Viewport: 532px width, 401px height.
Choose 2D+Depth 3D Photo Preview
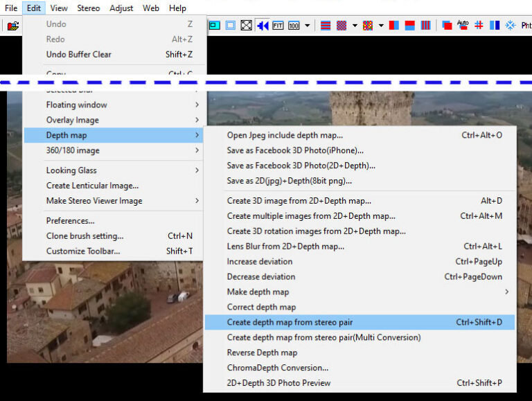click(x=360, y=383)
